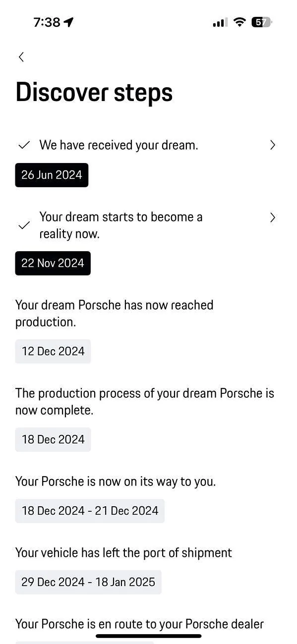297x644 pixels.
Task: Select the 12 Dec 2024 date chip
Action: coord(53,351)
